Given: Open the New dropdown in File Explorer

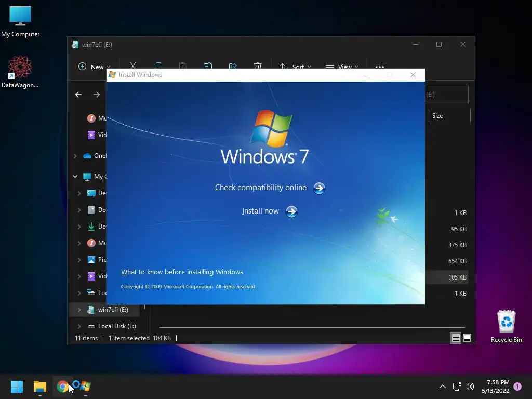Looking at the screenshot, I should [x=95, y=66].
